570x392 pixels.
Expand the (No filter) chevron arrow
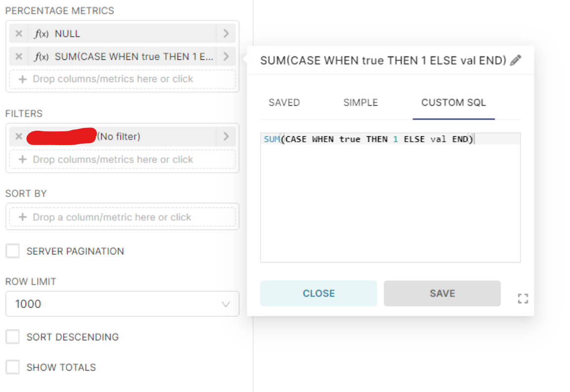pyautogui.click(x=226, y=136)
